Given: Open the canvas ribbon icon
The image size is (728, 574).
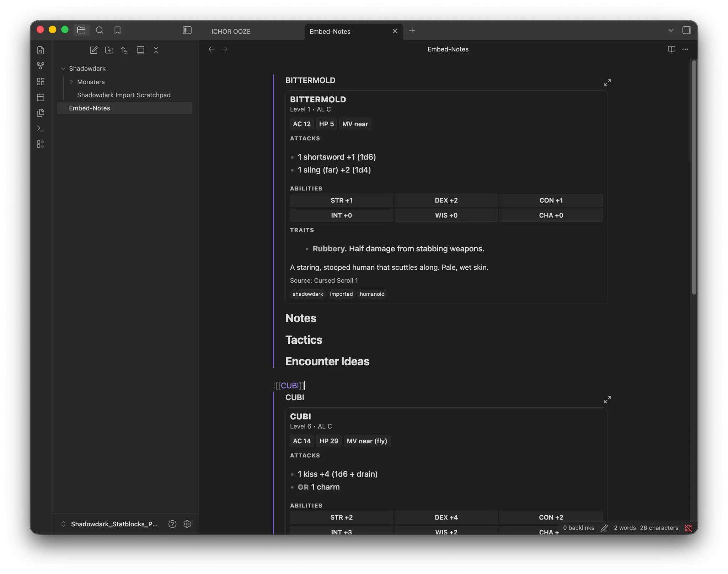Looking at the screenshot, I should click(x=41, y=81).
